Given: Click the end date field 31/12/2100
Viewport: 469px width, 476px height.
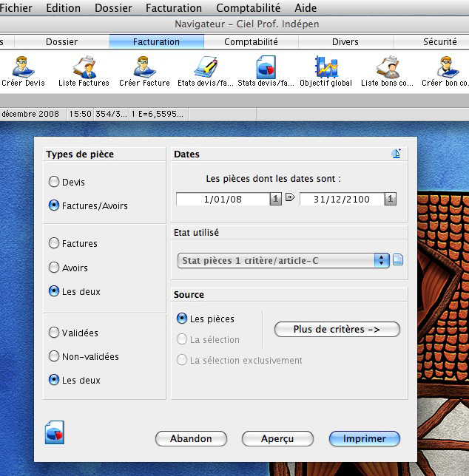Looking at the screenshot, I should pyautogui.click(x=342, y=199).
